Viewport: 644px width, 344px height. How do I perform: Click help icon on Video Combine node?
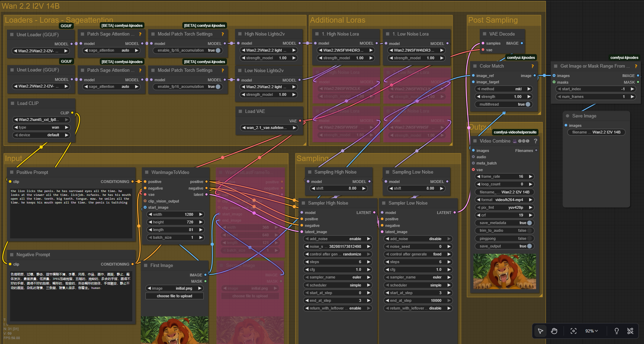(x=535, y=141)
